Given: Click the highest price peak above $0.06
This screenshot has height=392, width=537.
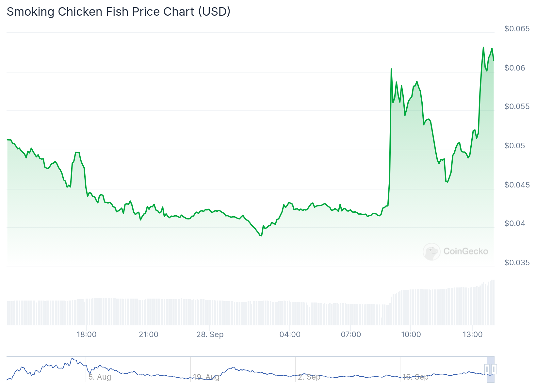Looking at the screenshot, I should [x=483, y=47].
